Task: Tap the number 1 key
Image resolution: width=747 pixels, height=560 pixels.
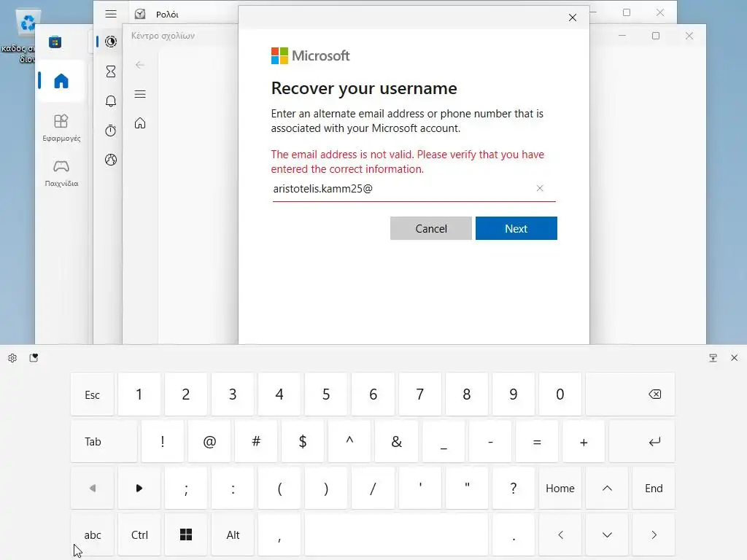Action: [x=139, y=394]
